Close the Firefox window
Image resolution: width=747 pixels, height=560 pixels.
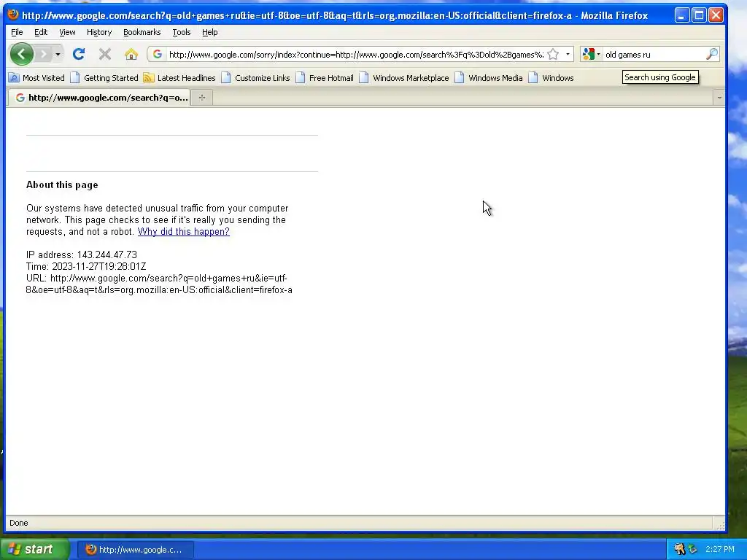716,15
